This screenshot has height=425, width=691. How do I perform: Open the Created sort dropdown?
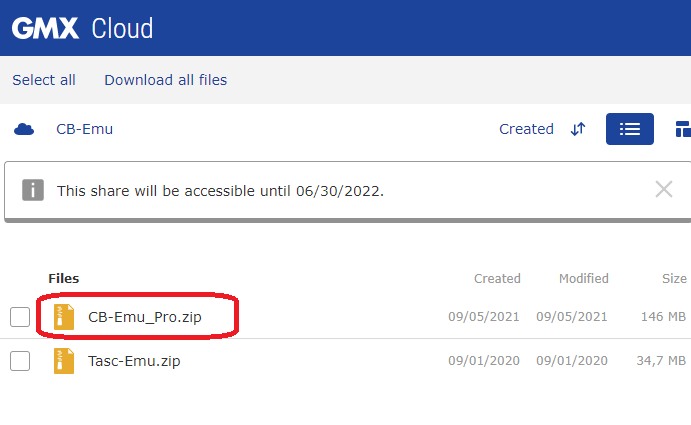(526, 129)
